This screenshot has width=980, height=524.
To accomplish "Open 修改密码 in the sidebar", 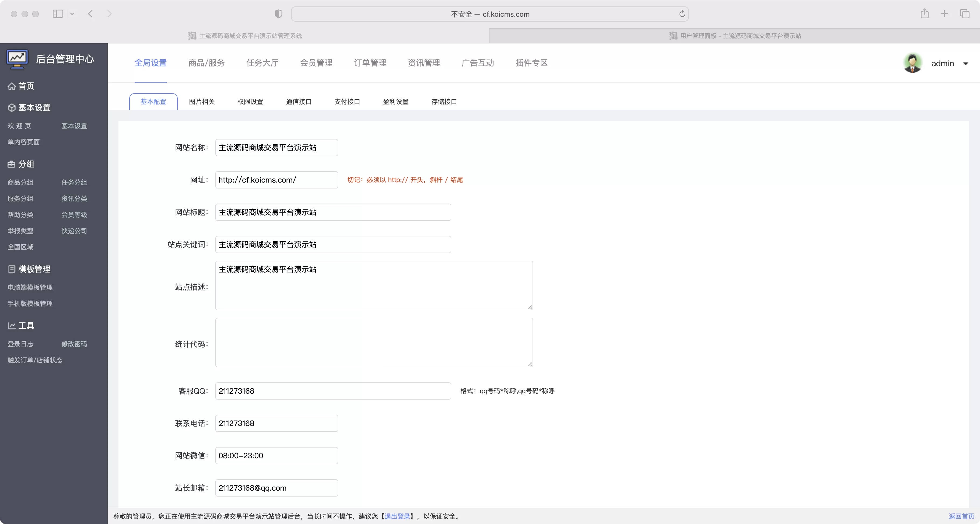I will tap(74, 344).
